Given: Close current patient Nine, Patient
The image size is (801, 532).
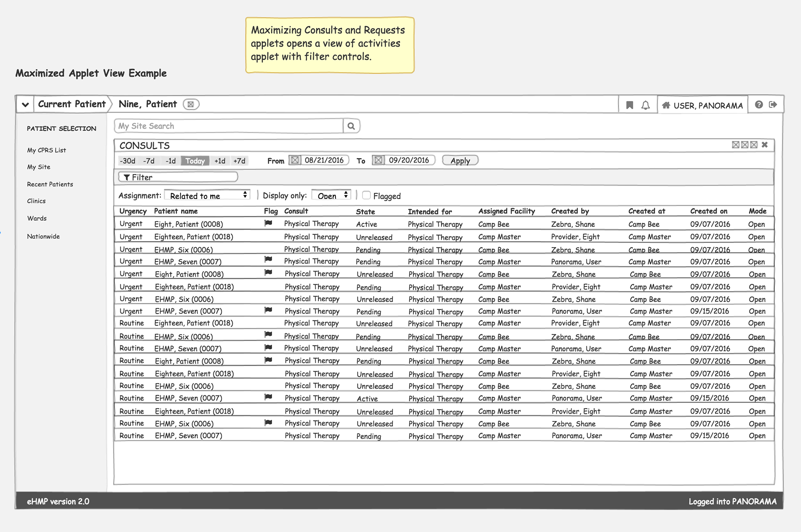Looking at the screenshot, I should (191, 104).
